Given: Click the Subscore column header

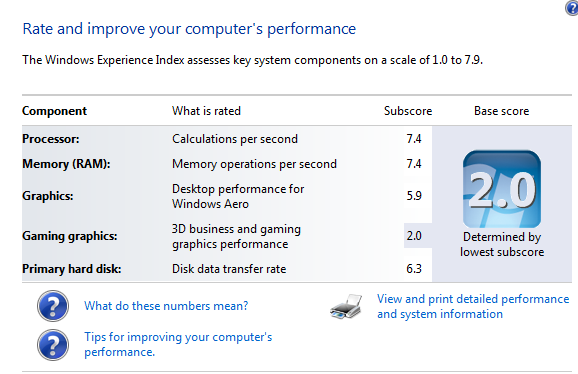Looking at the screenshot, I should click(408, 111).
